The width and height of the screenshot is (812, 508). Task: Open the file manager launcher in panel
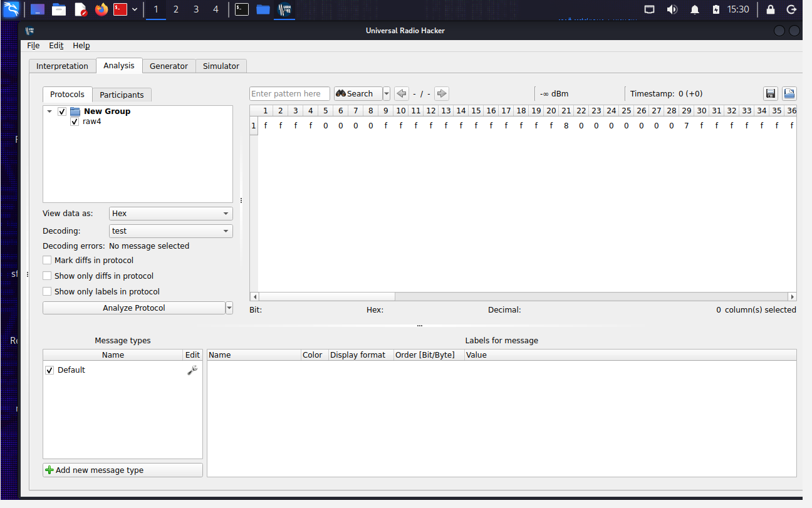click(59, 9)
